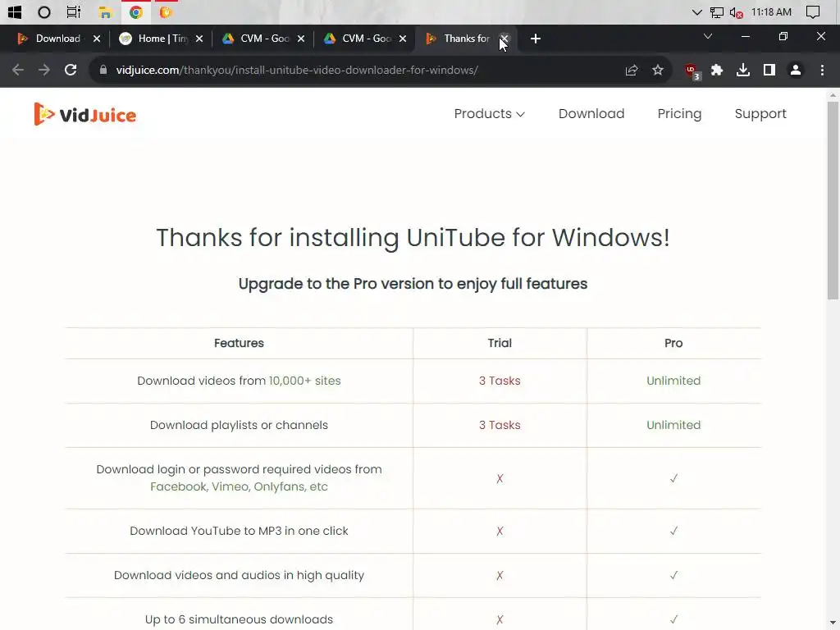Open the notification center icon
This screenshot has width=840, height=630.
pos(813,11)
